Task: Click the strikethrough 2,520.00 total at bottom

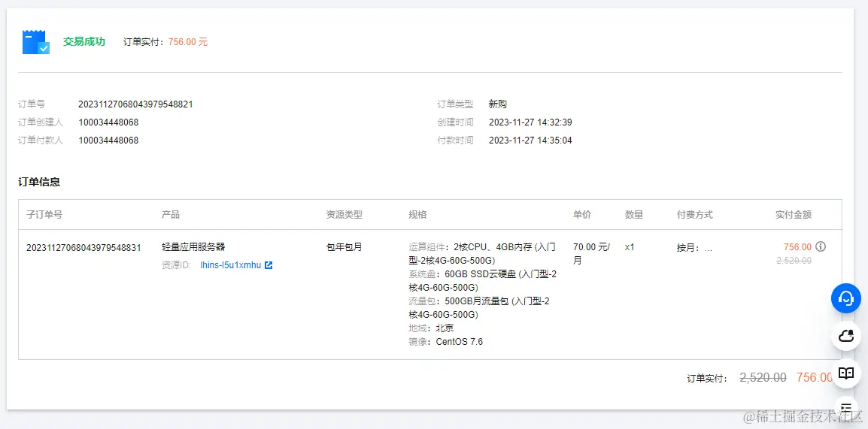Action: pyautogui.click(x=763, y=378)
